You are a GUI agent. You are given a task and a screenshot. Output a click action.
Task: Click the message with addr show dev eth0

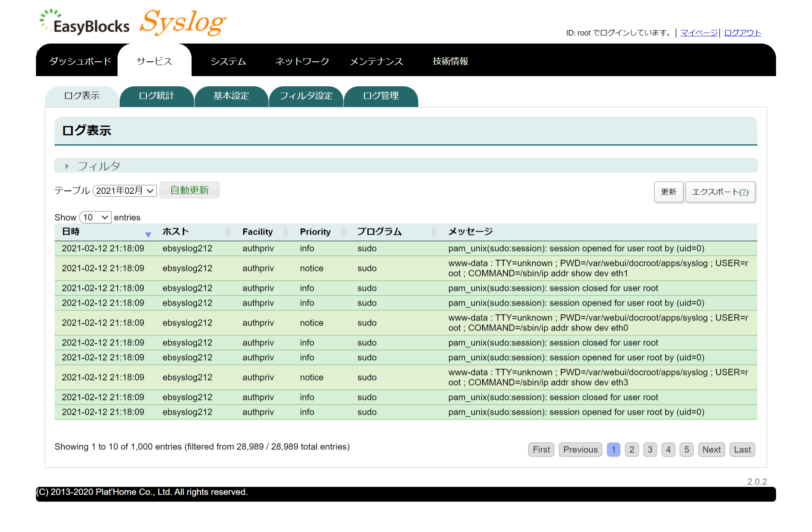pos(598,323)
